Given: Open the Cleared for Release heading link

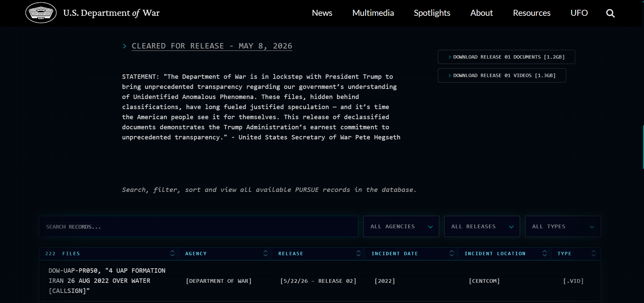Looking at the screenshot, I should (x=212, y=46).
